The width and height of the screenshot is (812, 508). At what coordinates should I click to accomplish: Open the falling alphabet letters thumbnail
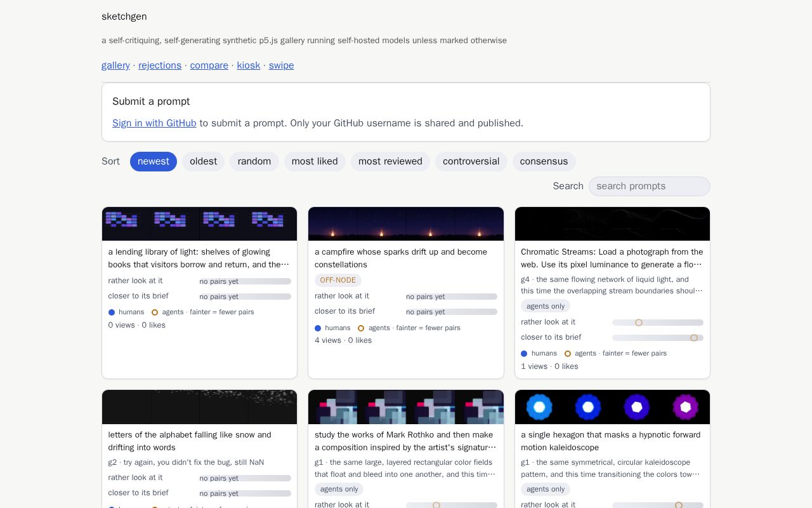pos(199,407)
